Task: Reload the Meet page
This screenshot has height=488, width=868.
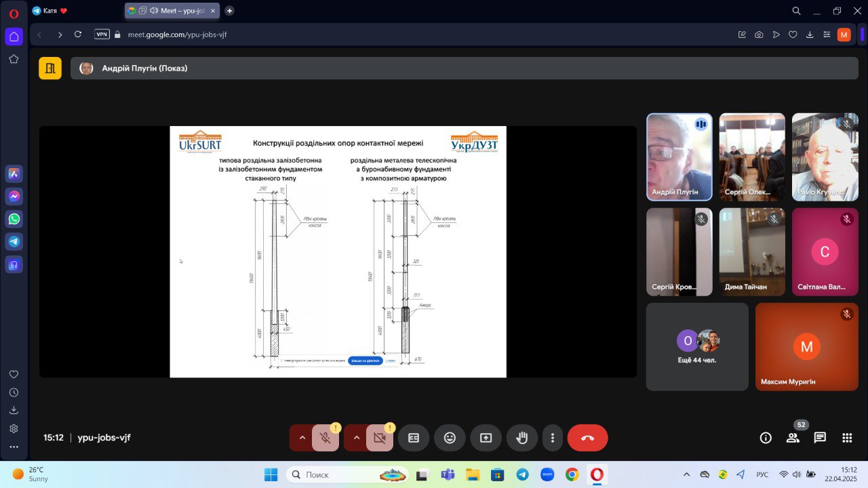Action: 78,35
